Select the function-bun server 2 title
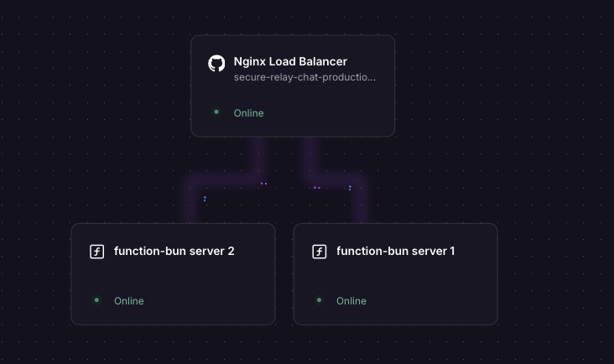This screenshot has width=614, height=364. (174, 251)
